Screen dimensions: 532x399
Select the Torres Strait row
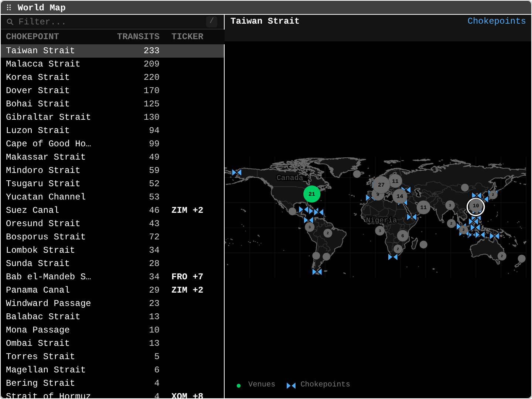coord(112,357)
